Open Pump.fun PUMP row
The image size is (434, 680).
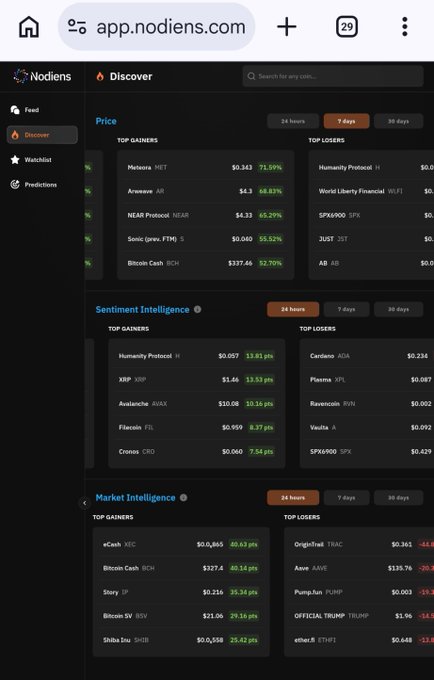click(361, 592)
